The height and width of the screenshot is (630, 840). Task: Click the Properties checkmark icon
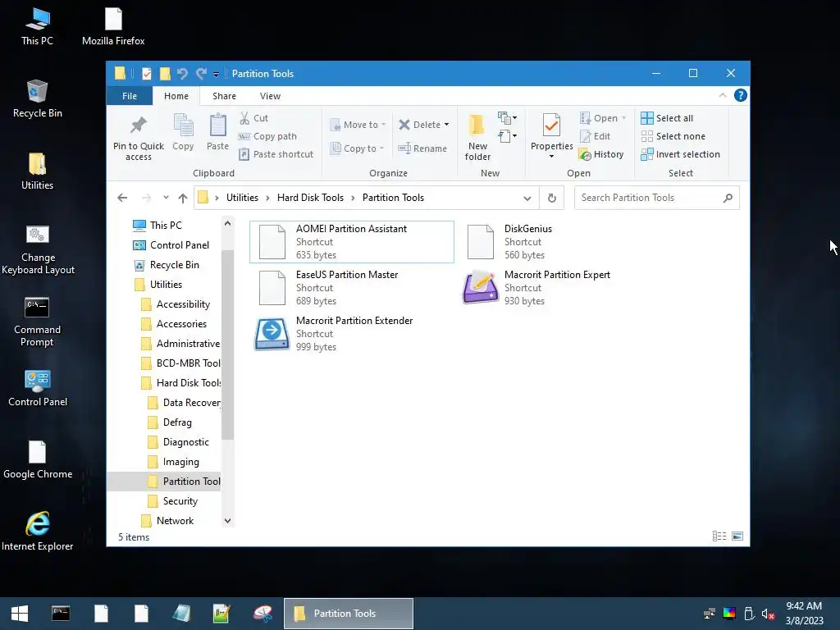tap(551, 125)
